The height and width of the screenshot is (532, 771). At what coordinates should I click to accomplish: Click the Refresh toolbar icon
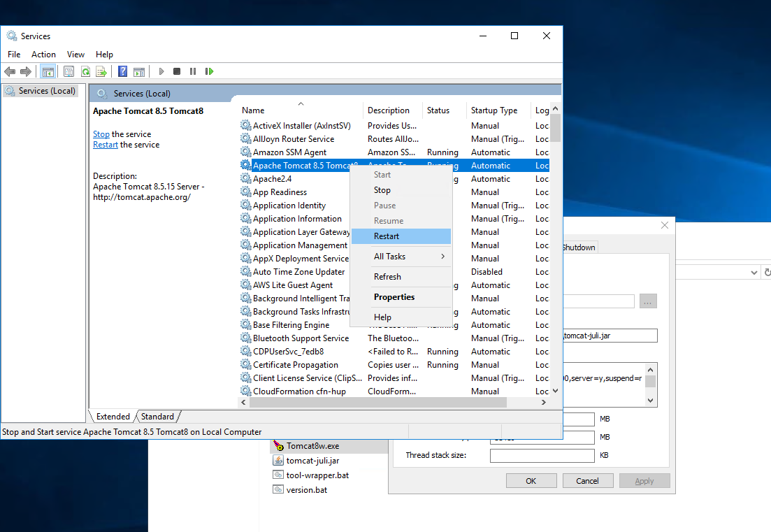point(85,71)
